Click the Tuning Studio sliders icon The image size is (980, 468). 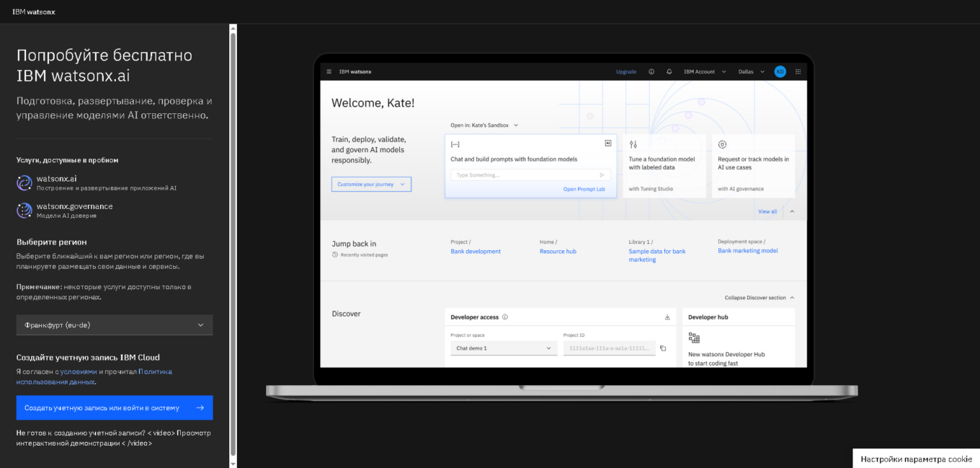tap(633, 144)
